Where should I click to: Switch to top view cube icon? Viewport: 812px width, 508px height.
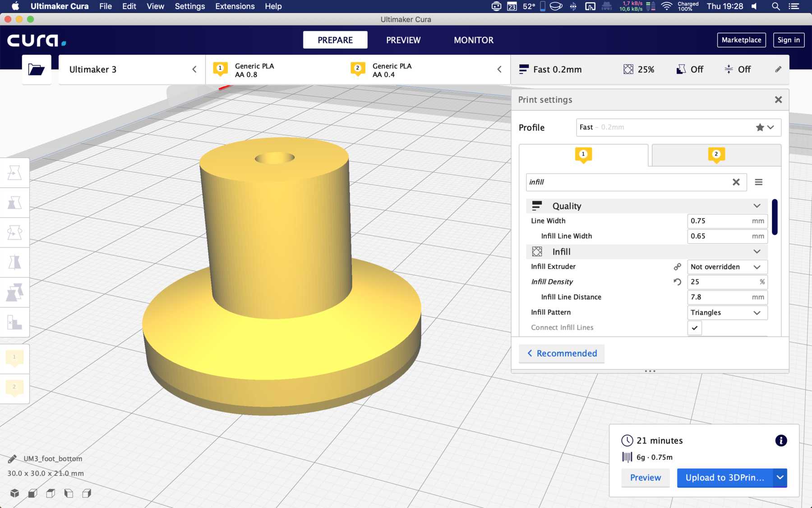tap(51, 493)
